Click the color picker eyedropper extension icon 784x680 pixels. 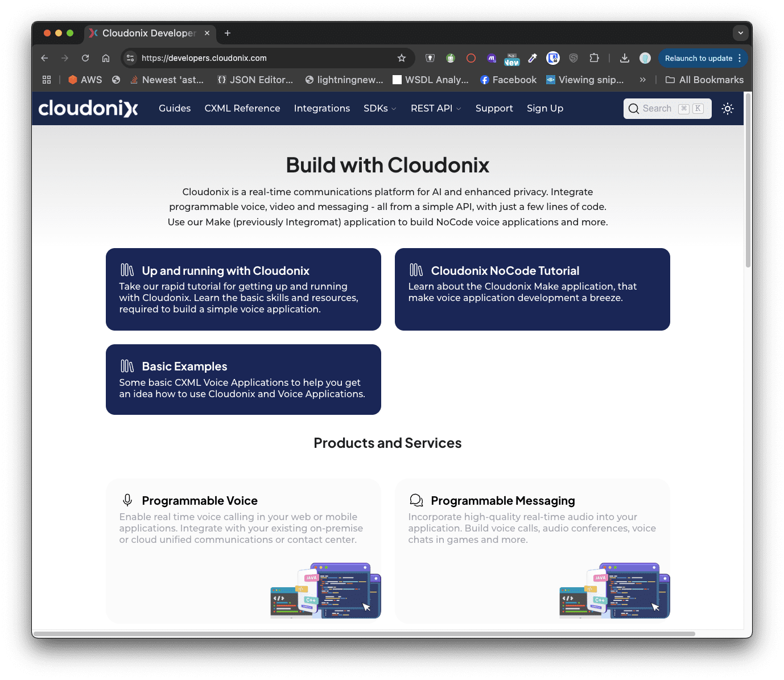[532, 57]
